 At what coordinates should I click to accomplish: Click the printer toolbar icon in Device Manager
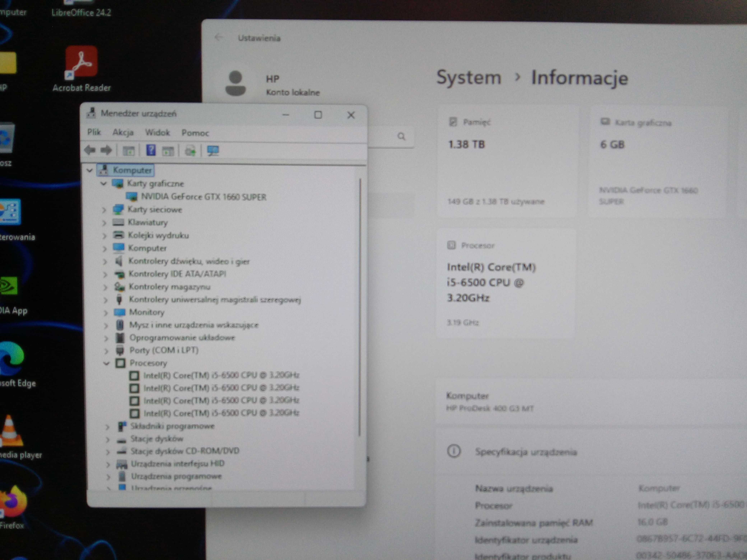click(190, 151)
